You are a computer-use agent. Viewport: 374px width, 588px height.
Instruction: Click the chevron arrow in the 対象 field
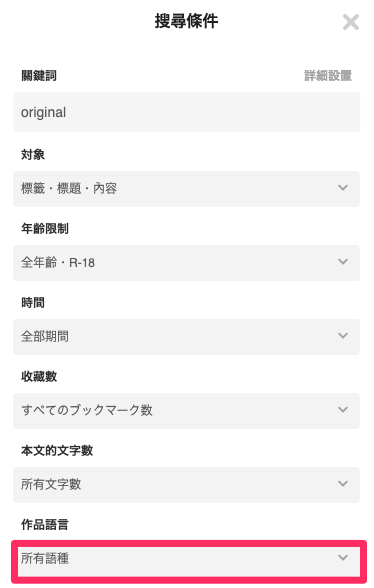point(343,188)
